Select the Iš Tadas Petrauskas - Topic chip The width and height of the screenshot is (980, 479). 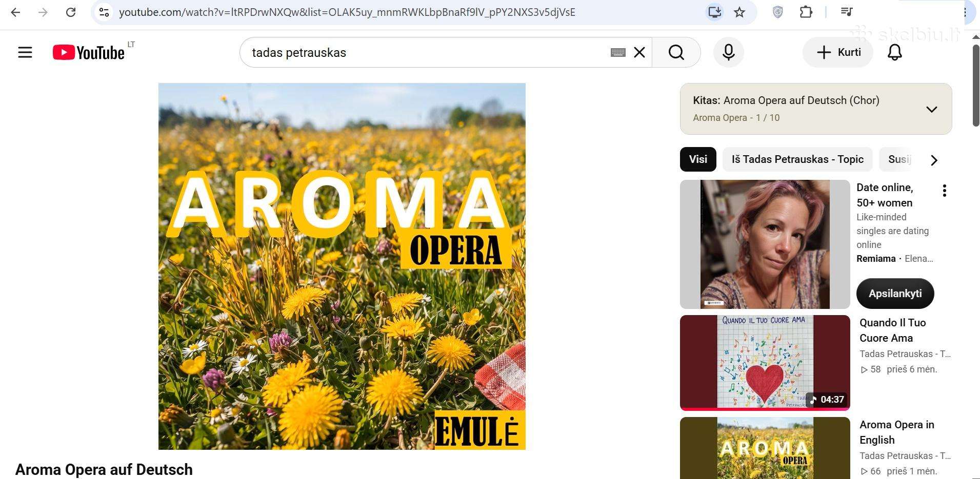tap(797, 159)
